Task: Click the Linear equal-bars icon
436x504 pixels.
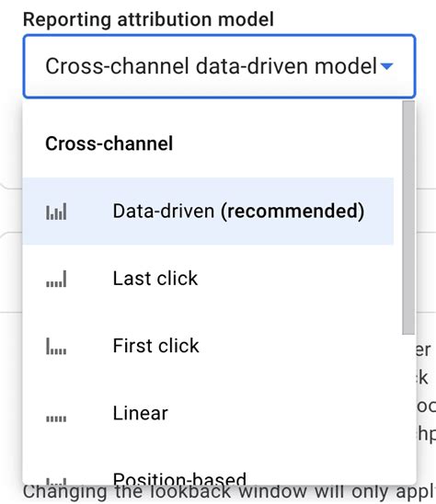Action: coord(56,418)
